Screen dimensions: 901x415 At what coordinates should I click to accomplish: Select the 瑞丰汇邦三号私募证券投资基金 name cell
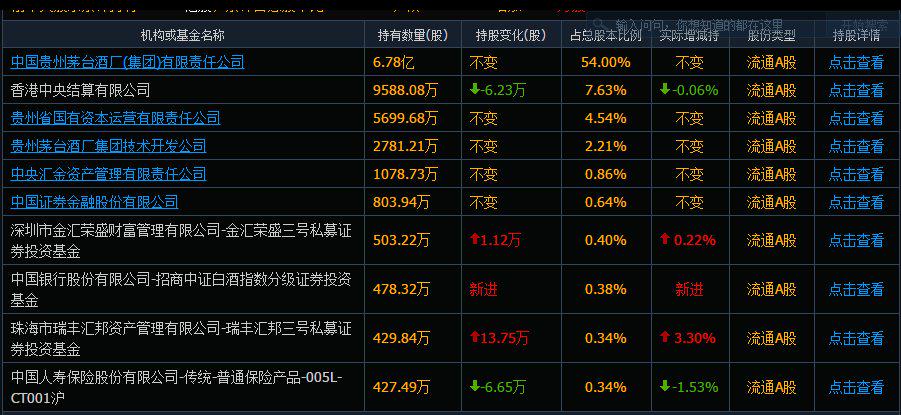coord(183,338)
